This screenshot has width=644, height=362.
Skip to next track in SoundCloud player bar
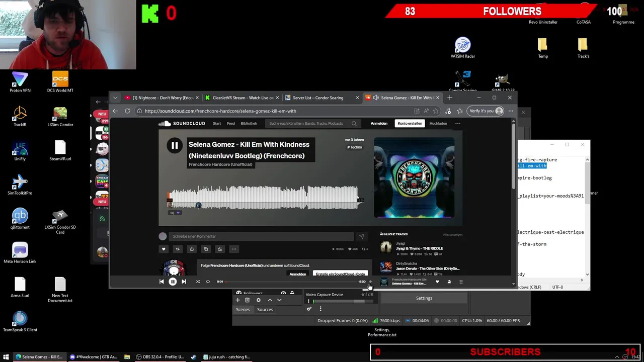click(x=184, y=282)
